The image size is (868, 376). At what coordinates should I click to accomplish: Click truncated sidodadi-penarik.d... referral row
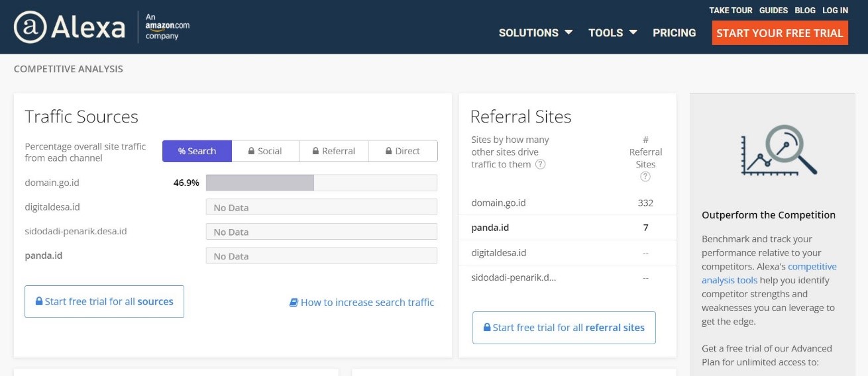tap(514, 277)
